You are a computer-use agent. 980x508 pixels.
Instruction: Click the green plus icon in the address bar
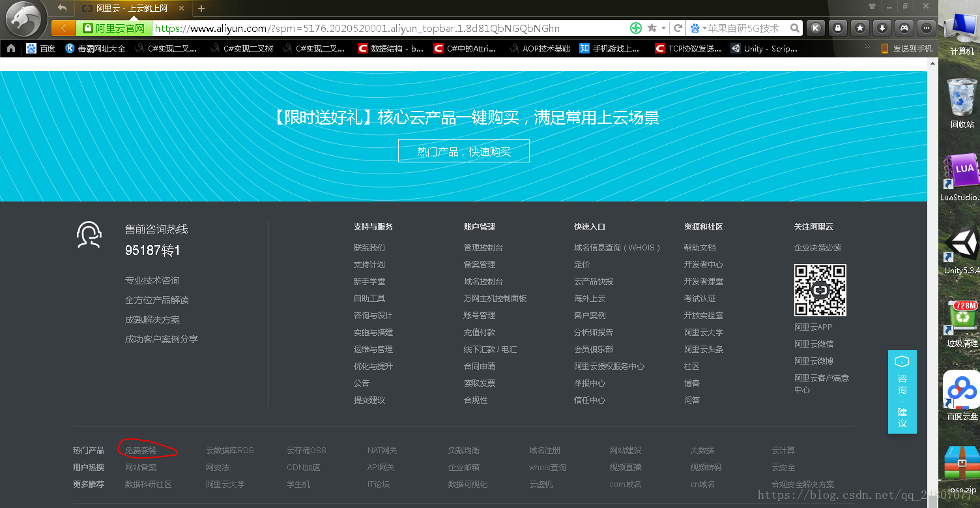tap(636, 28)
